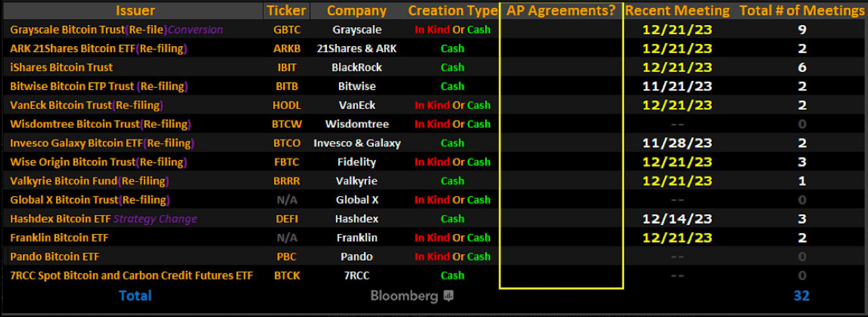Click the Total row label
Viewport: 868px width, 317px height.
point(135,296)
